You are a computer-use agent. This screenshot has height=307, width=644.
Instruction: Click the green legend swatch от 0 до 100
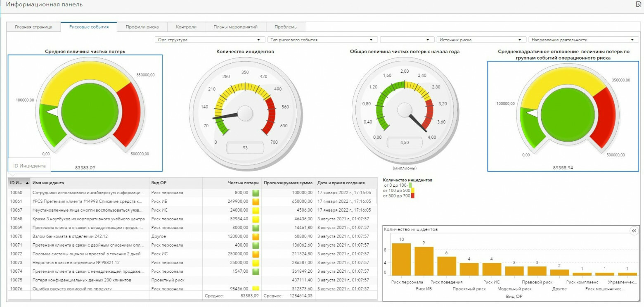(x=410, y=185)
